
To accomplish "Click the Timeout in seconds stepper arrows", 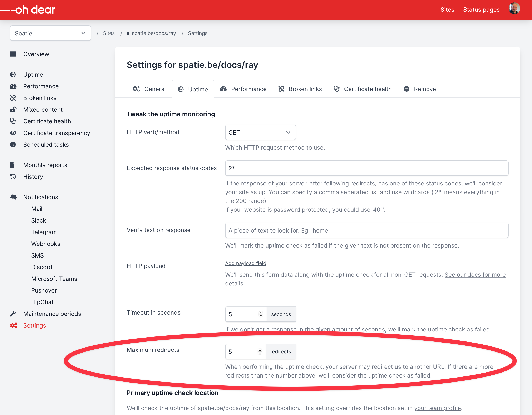I will click(261, 314).
